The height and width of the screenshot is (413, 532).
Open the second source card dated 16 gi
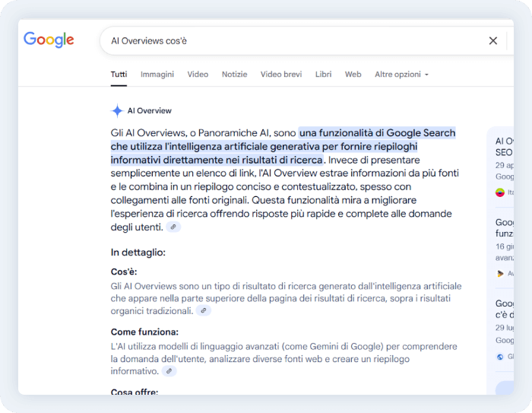(x=503, y=240)
